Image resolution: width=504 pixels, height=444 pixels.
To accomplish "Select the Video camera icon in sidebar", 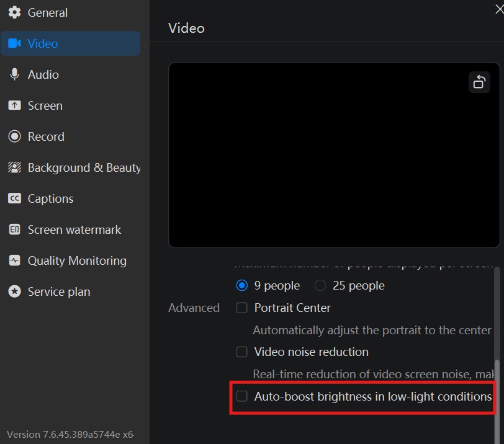I will pyautogui.click(x=14, y=43).
